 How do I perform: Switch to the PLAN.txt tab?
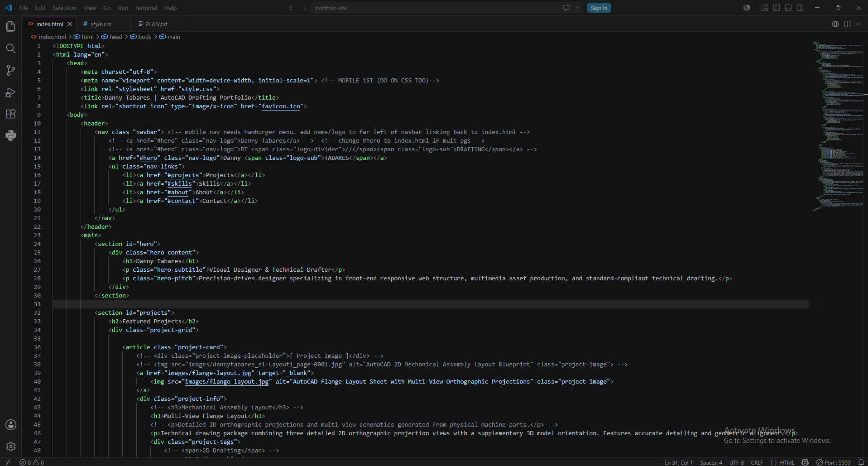tap(157, 24)
